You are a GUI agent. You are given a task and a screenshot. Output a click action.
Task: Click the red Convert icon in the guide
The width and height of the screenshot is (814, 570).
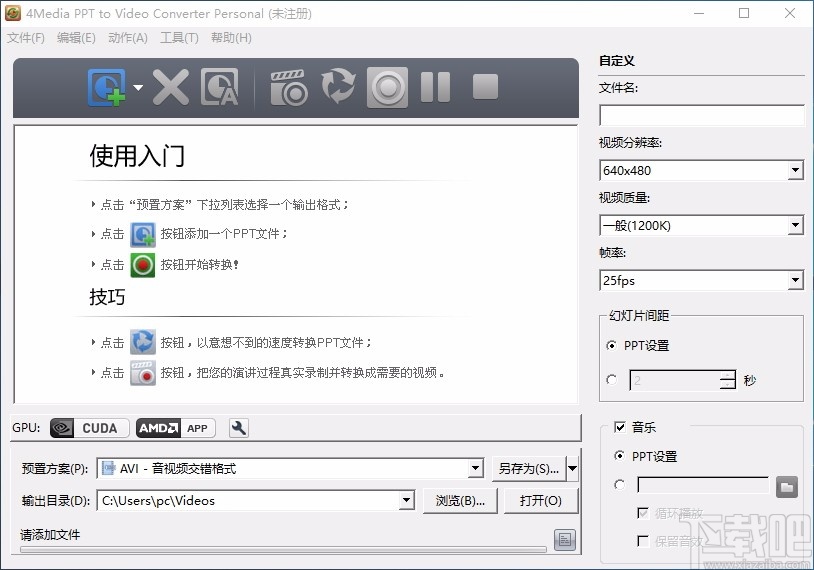[142, 265]
